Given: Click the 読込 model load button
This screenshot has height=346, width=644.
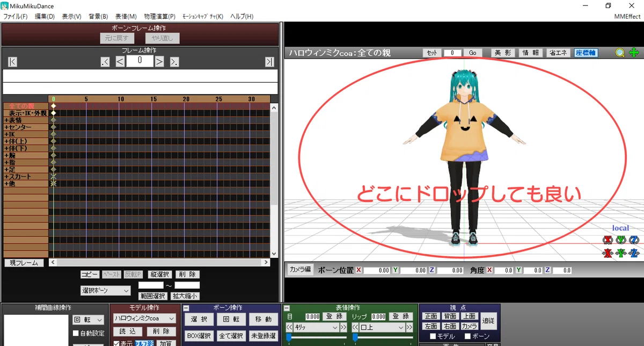Looking at the screenshot, I should click(127, 331).
